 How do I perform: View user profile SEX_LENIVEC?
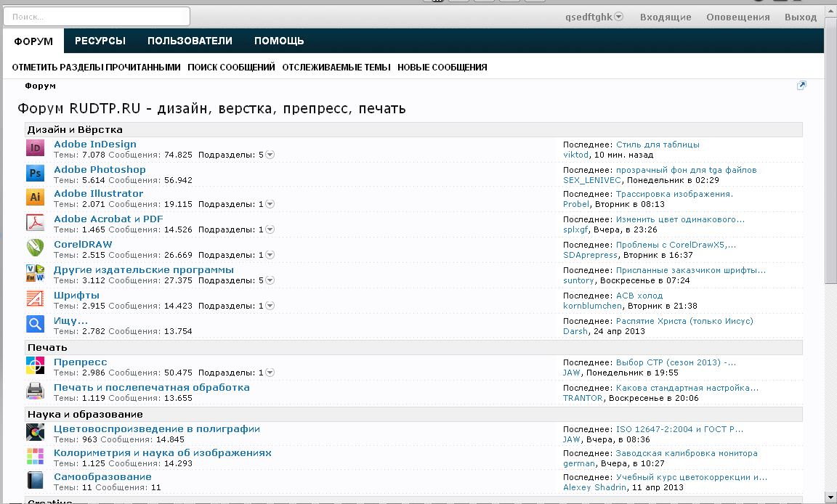592,180
